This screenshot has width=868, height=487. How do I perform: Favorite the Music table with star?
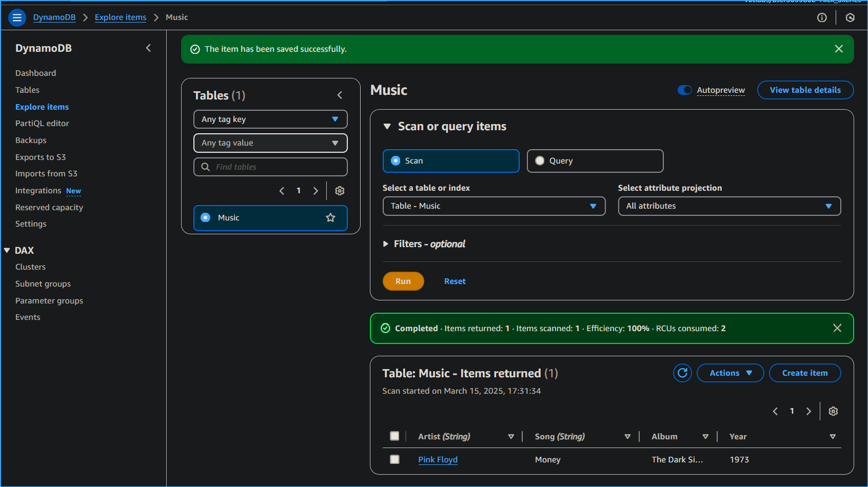point(330,218)
